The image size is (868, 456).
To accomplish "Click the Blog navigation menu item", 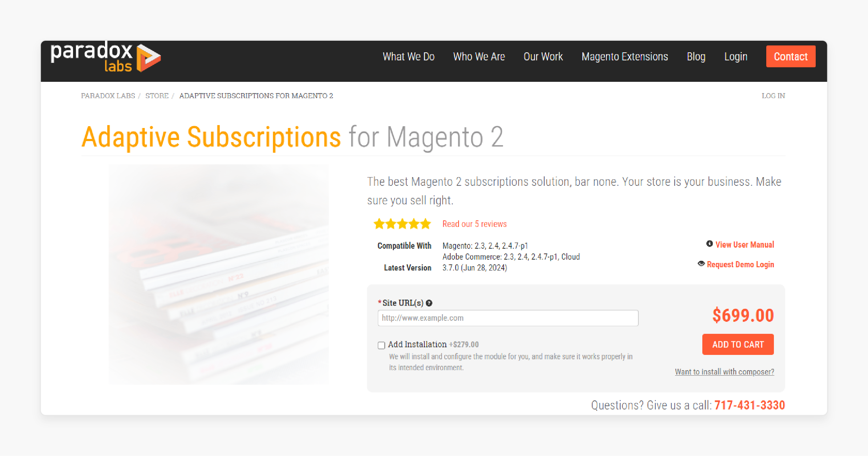I will point(697,56).
